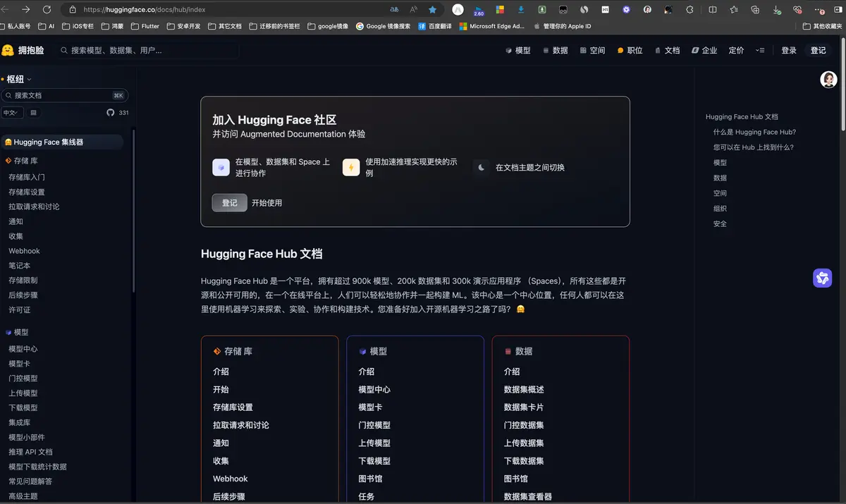846x504 pixels.
Task: Jump to 什么是 Hugging Face Hub? section
Action: click(x=754, y=132)
